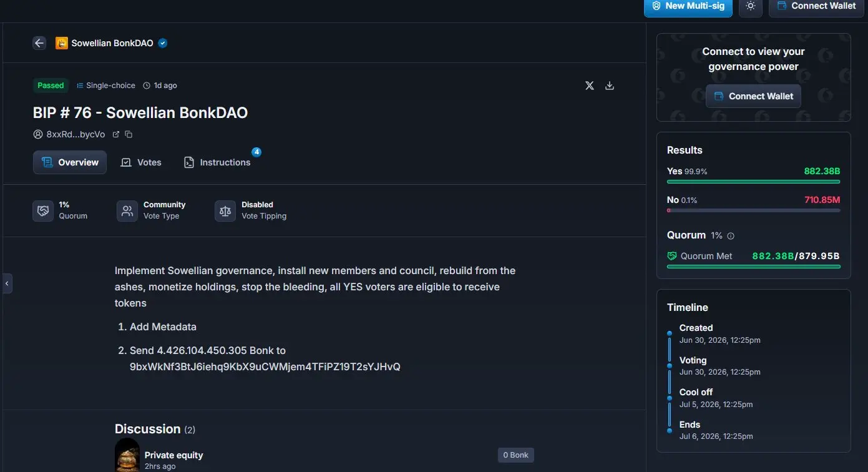Click the Sowellian BonkDAO name link
Image resolution: width=868 pixels, height=472 pixels.
pos(112,43)
